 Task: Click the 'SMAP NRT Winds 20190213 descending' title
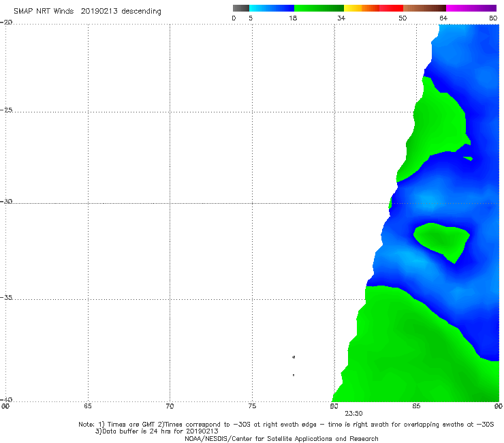coord(87,12)
